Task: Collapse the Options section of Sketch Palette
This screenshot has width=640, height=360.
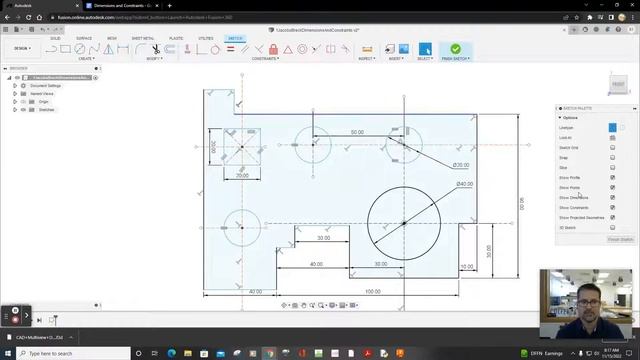Action: point(560,118)
